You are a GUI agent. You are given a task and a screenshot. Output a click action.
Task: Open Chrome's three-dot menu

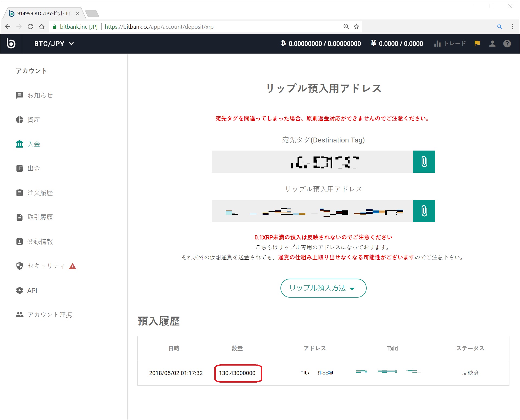pos(512,27)
